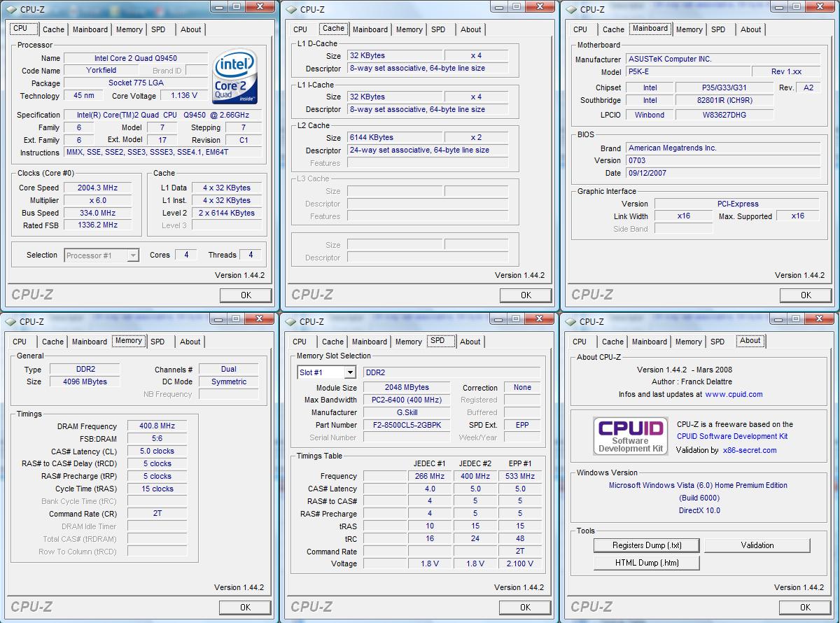Click the Channels # value Dual
The height and width of the screenshot is (623, 840).
[228, 369]
